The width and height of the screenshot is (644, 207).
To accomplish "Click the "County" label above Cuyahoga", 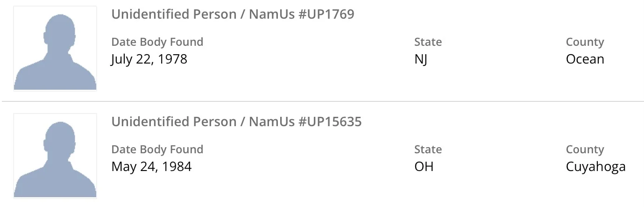I will [x=585, y=150].
